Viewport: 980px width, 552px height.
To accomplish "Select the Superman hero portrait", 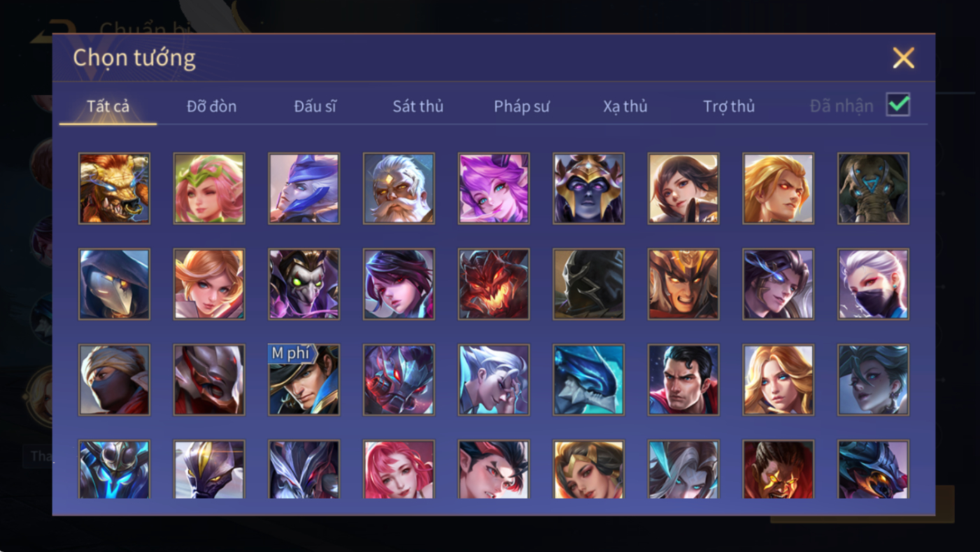I will 683,380.
